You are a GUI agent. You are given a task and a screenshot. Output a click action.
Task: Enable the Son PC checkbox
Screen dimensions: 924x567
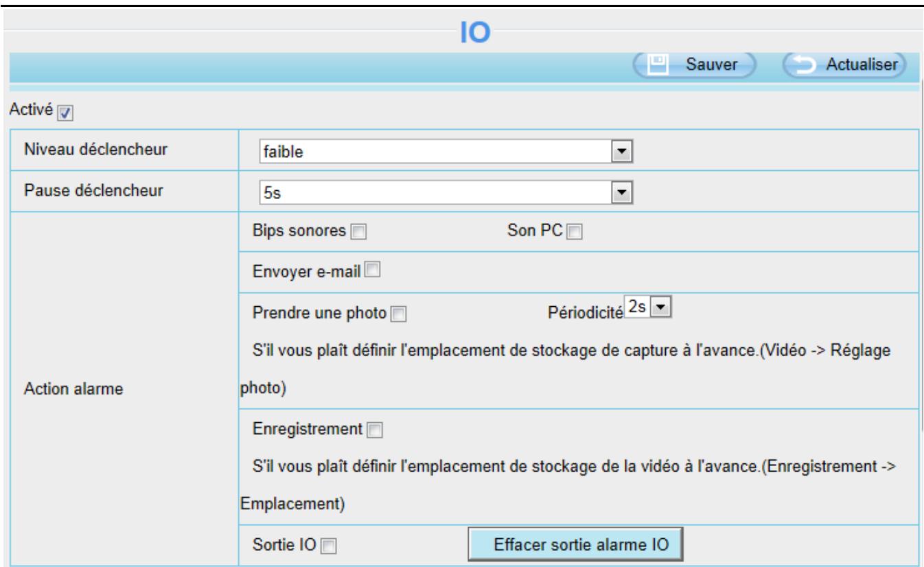pos(575,232)
